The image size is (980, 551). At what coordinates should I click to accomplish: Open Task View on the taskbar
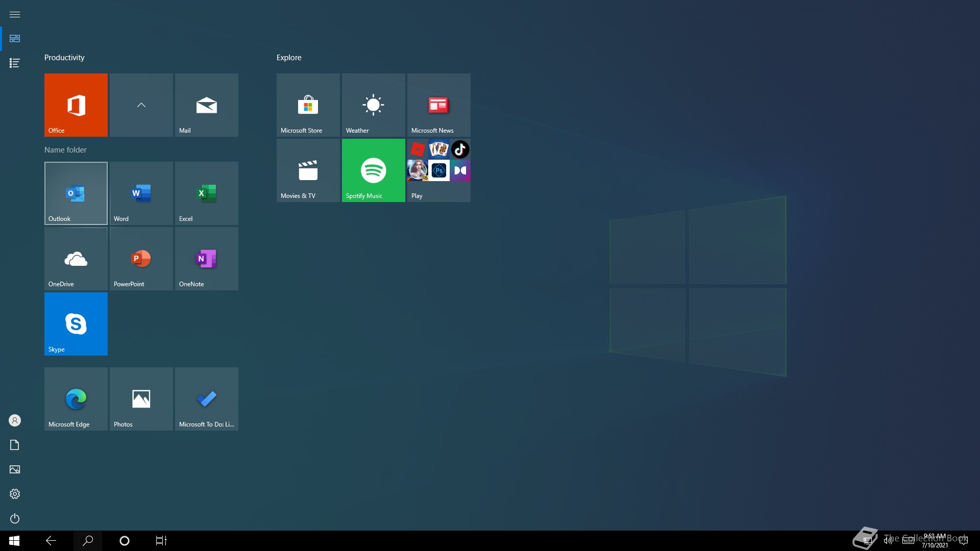161,541
